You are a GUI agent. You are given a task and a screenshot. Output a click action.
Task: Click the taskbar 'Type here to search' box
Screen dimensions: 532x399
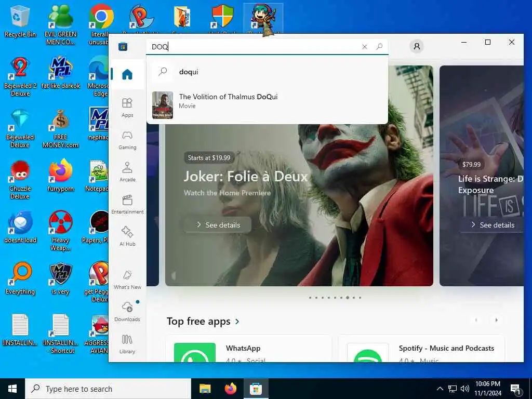(108, 389)
